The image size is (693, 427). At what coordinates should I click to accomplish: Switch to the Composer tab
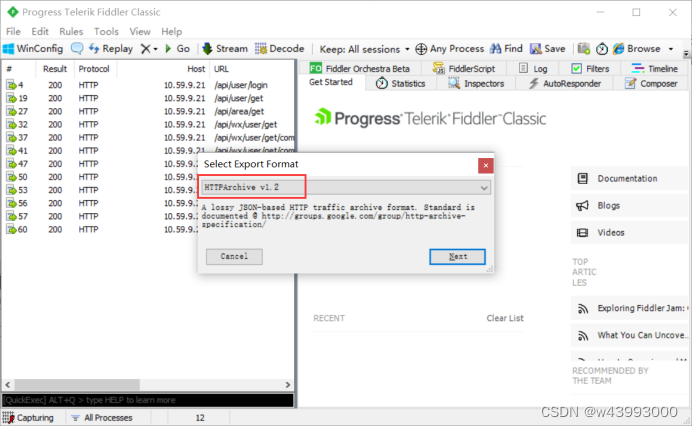[651, 84]
